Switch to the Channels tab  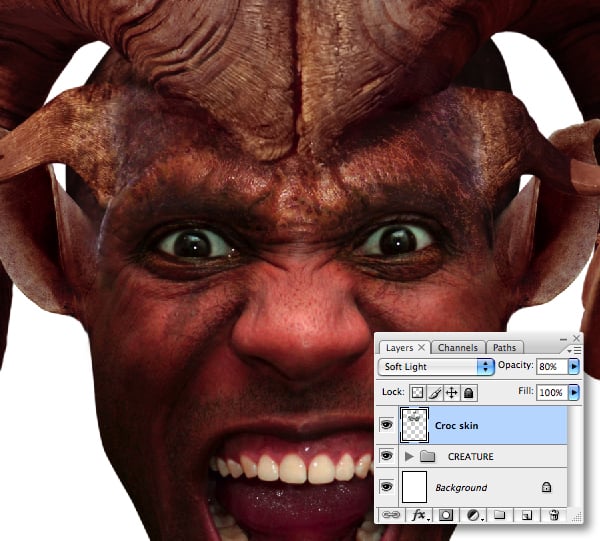(458, 348)
